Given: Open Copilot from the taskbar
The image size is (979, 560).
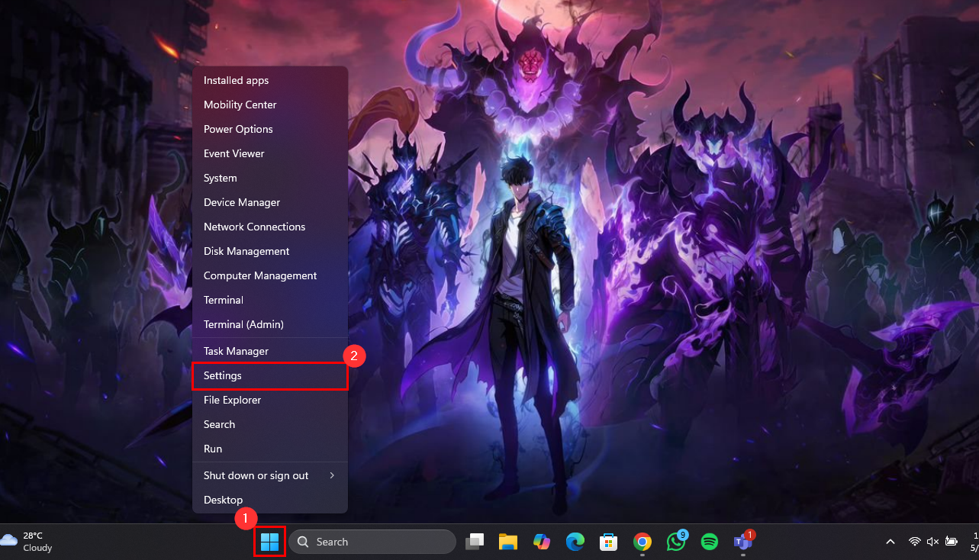Looking at the screenshot, I should [542, 542].
